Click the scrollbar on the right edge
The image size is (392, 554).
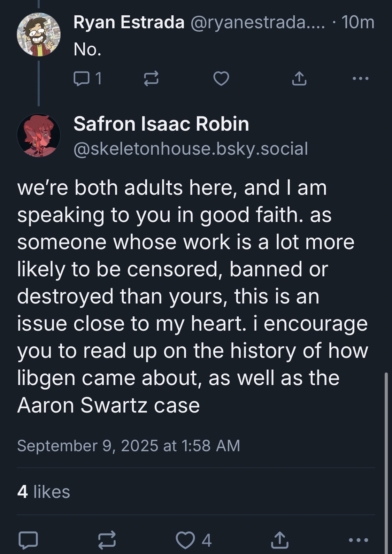[x=386, y=453]
